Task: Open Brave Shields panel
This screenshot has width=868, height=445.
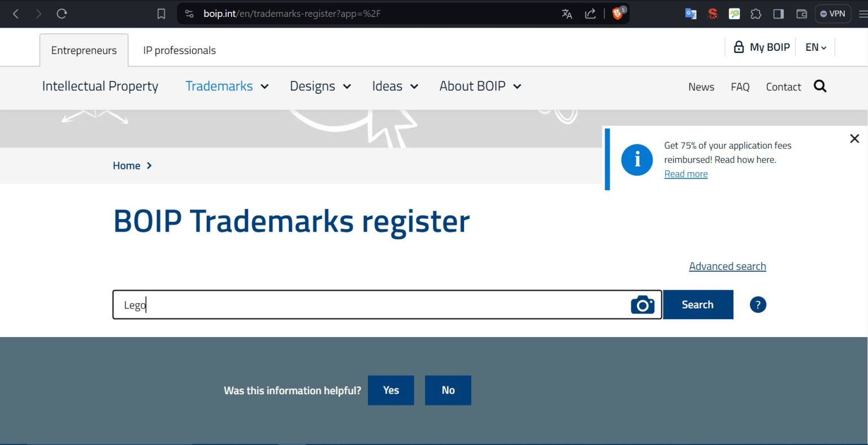Action: (616, 13)
